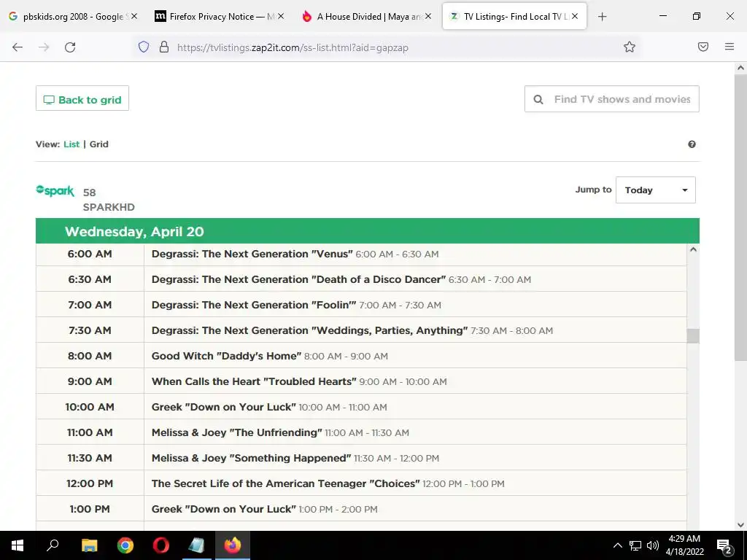Open the volume control in system tray
This screenshot has width=747, height=560.
click(653, 545)
